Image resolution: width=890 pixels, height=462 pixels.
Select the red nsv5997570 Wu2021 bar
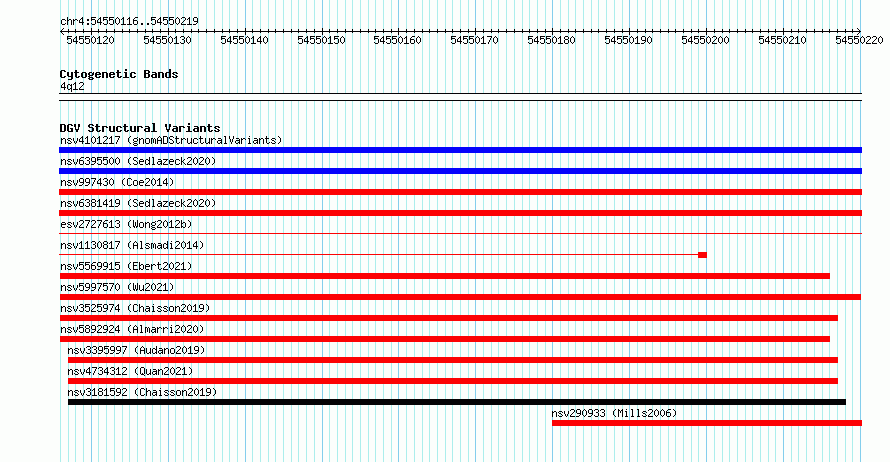460,297
